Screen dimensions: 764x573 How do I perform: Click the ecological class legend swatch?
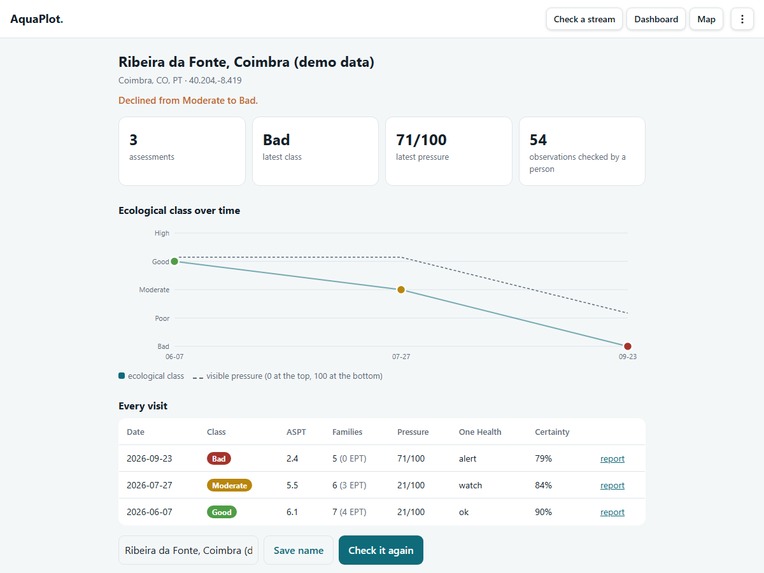[122, 376]
